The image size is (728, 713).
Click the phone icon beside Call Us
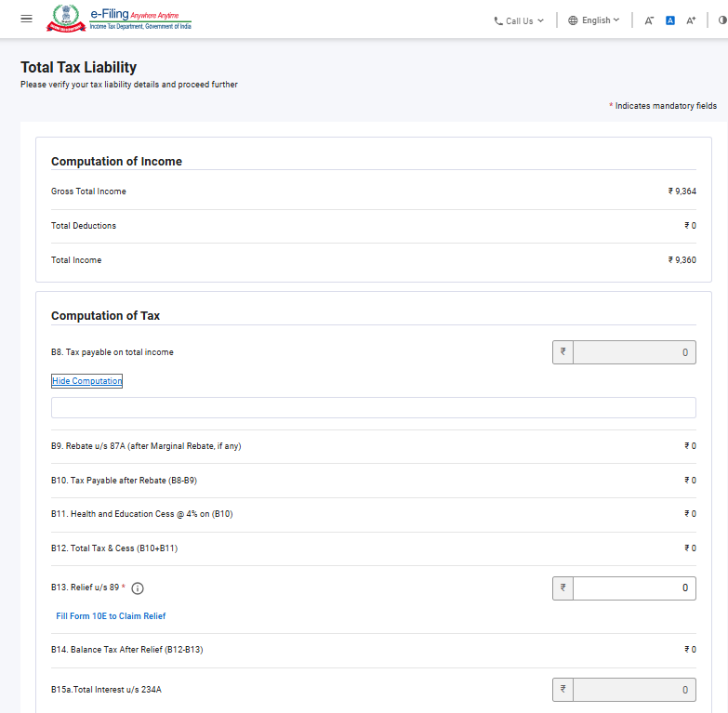point(498,20)
